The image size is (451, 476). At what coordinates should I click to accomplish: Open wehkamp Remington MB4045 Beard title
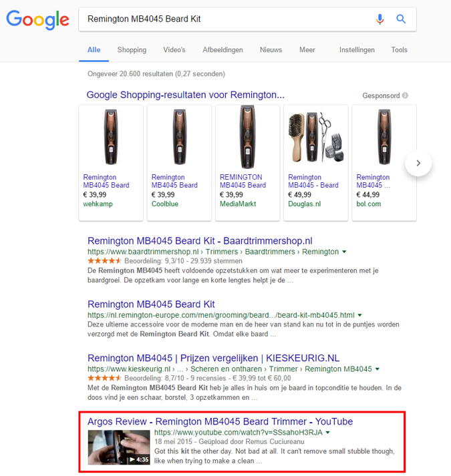[106, 181]
